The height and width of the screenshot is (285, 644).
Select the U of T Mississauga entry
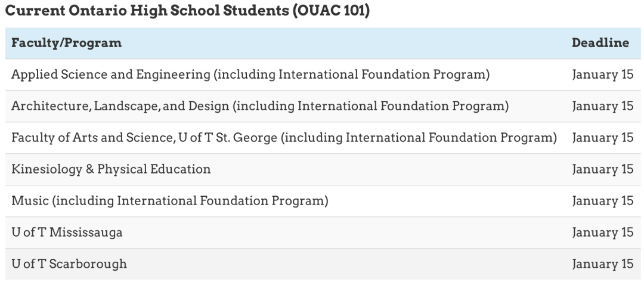[67, 233]
